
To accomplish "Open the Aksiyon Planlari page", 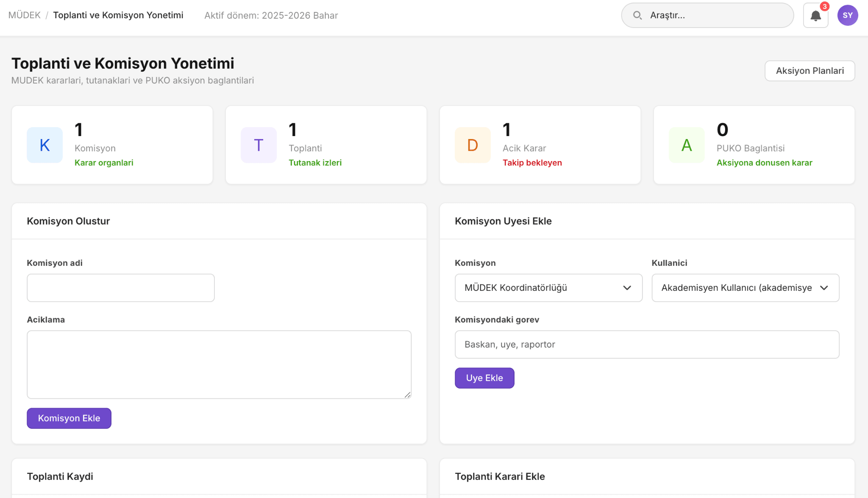I will (x=810, y=71).
